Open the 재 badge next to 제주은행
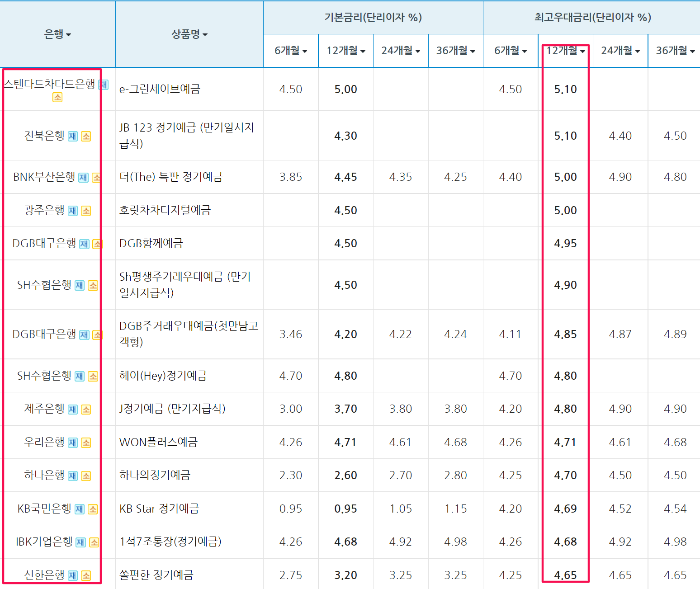 coord(73,410)
